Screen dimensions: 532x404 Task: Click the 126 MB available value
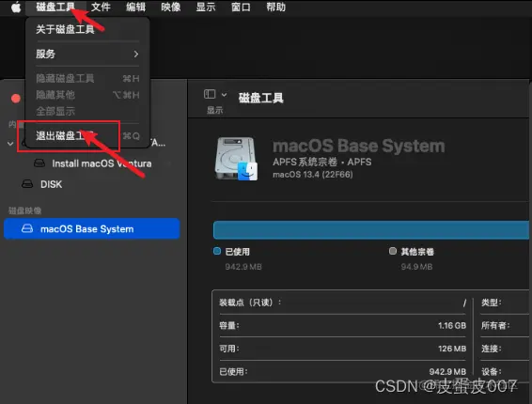tap(452, 349)
